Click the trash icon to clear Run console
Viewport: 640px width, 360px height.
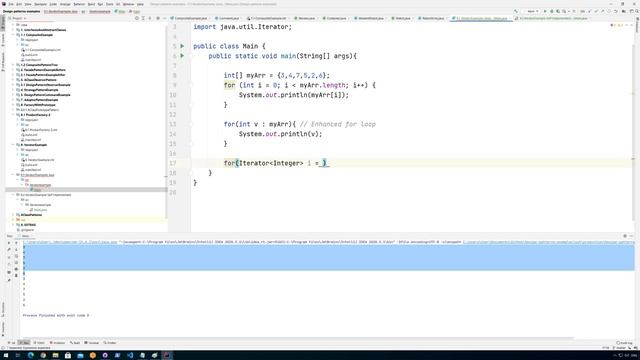pos(16,276)
